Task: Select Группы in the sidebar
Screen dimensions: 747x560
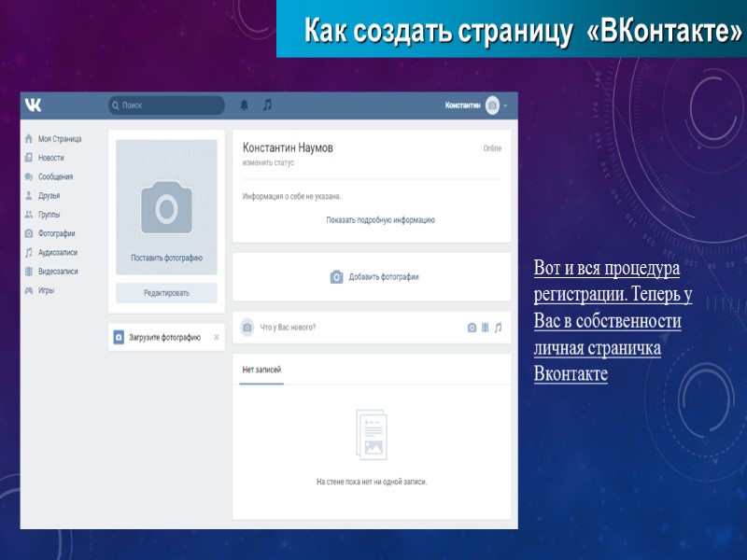Action: (49, 215)
